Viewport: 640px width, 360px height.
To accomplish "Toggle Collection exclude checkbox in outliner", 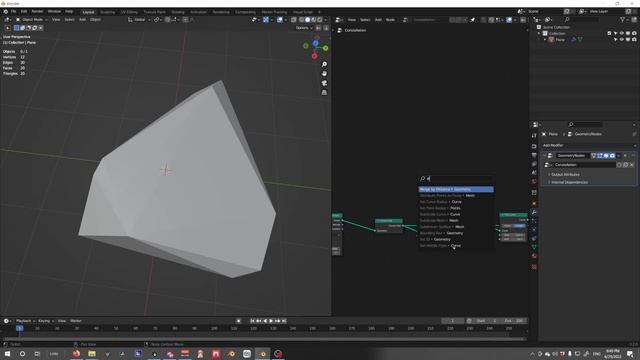I will click(x=609, y=33).
